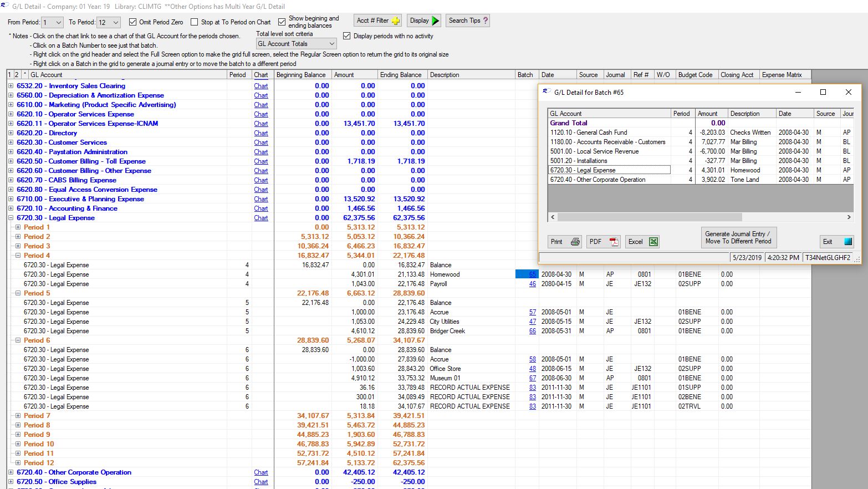Open Chart link for 6532.20 Inventory Sales Clearing

261,86
